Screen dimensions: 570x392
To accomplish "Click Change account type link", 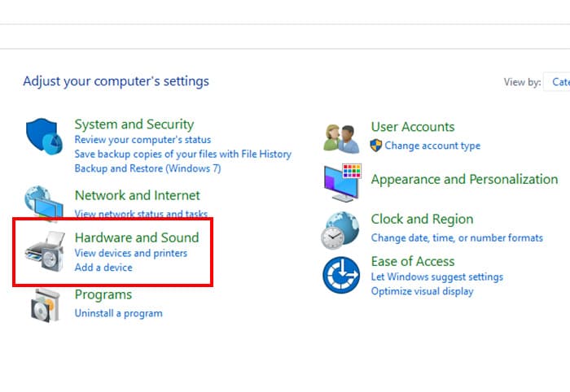I will [x=432, y=146].
